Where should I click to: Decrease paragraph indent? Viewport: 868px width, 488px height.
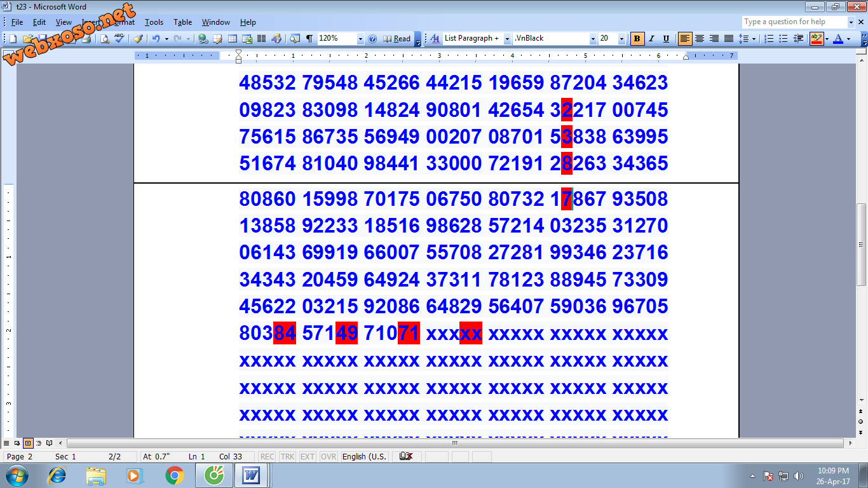click(x=798, y=39)
